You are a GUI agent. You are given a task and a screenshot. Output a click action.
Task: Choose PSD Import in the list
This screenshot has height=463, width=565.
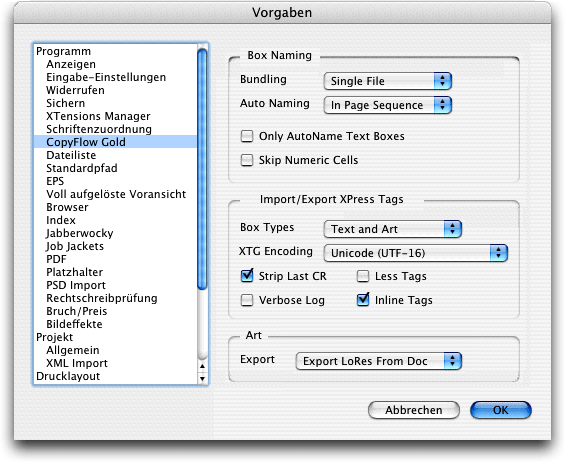(76, 285)
